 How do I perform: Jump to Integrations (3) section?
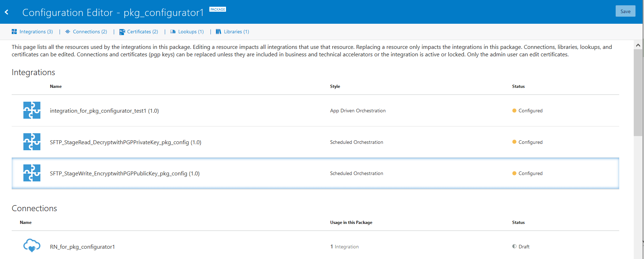coord(36,32)
